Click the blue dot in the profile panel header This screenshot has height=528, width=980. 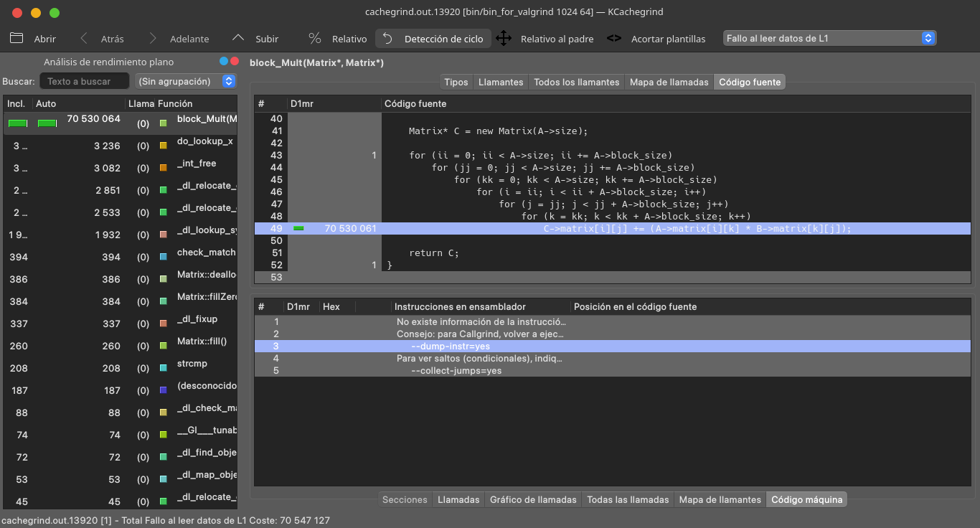click(x=224, y=62)
